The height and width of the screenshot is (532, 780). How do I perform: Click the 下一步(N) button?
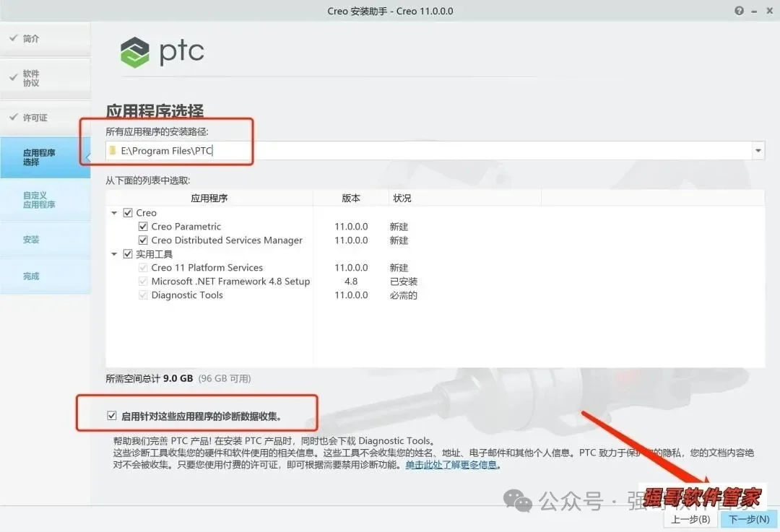tap(749, 520)
